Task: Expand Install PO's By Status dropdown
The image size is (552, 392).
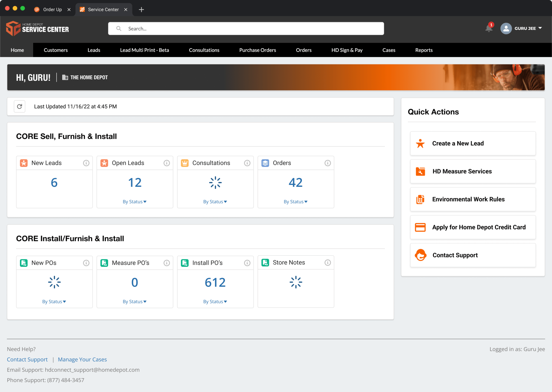Action: point(215,302)
